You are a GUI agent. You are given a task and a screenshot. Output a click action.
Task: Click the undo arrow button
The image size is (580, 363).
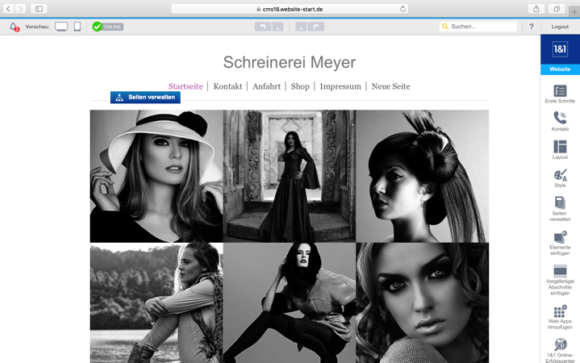pos(263,27)
